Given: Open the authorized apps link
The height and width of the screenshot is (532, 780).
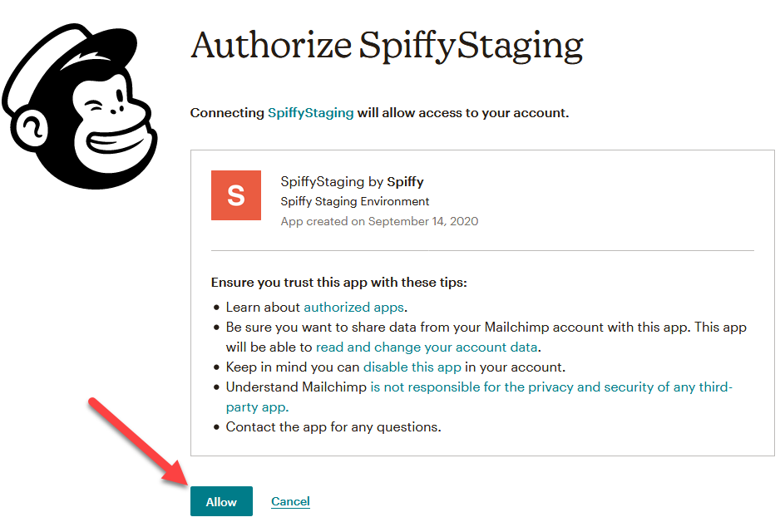Looking at the screenshot, I should click(353, 308).
